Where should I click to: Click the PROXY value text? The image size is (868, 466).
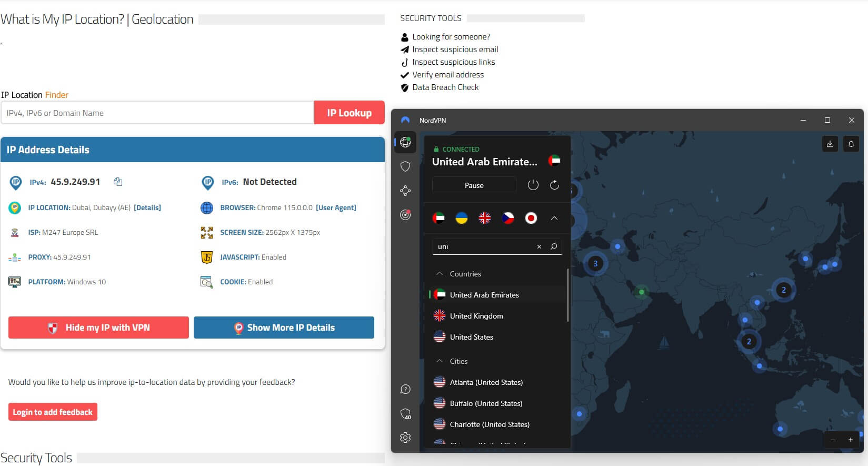(72, 257)
